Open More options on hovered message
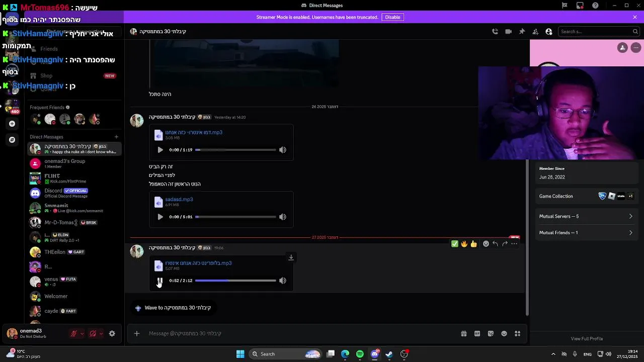This screenshot has width=644, height=362. [x=514, y=244]
